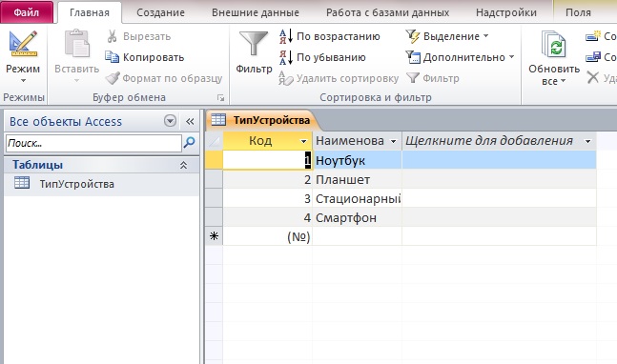Viewport: 617px width, 364px height.
Task: Click Удалить сортировку
Action: click(x=339, y=78)
